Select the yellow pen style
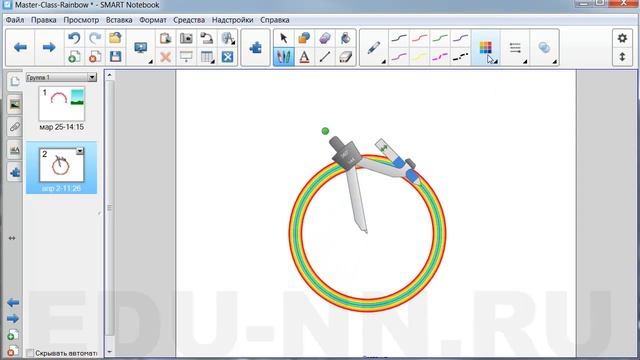Screen dimensions: 640x360 point(419,57)
